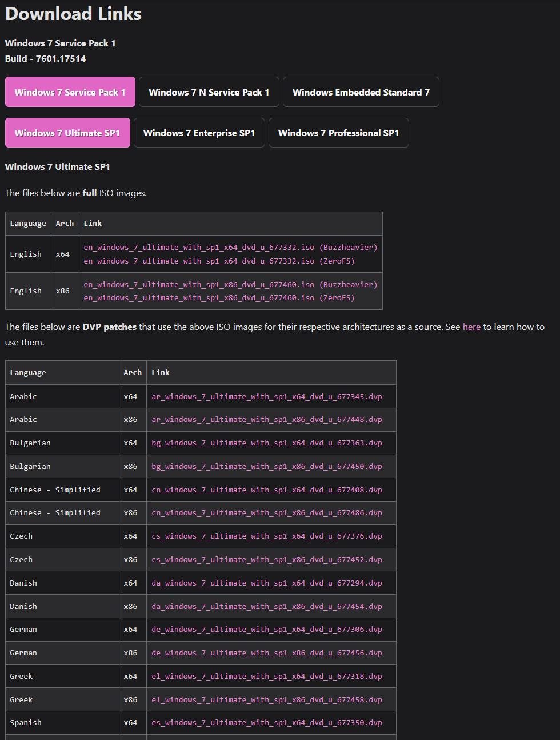Download Chinese Simplified x86 DVP patch 677486

pos(267,513)
